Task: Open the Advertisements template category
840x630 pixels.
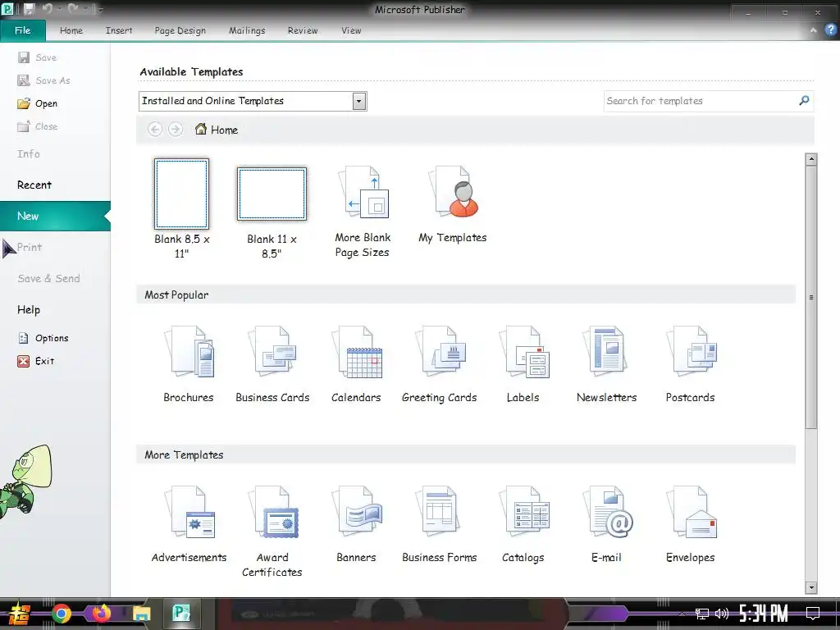Action: [189, 524]
